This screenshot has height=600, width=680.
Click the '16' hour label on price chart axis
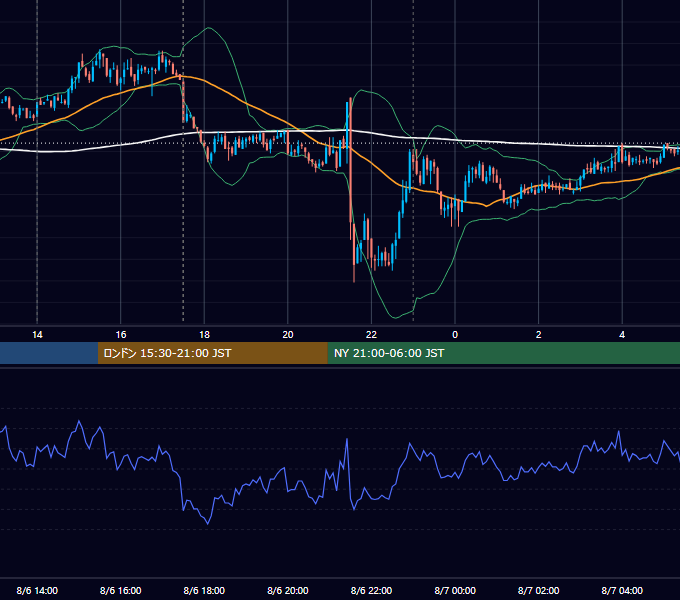coord(121,335)
